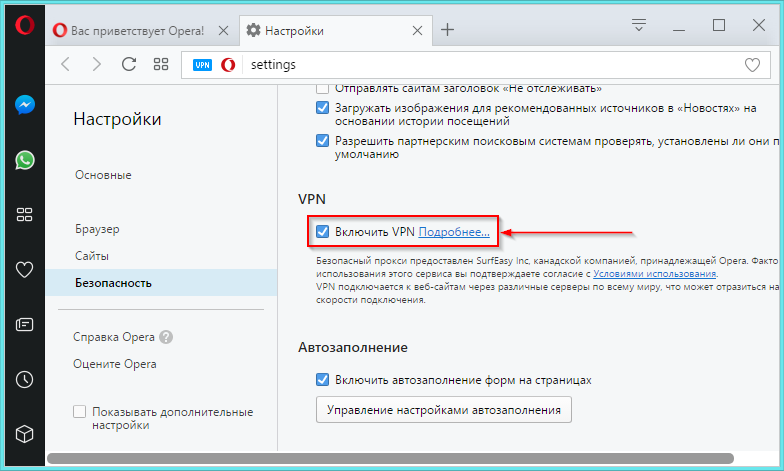
Task: Open bookmarks heart in the sidebar
Action: click(x=24, y=270)
